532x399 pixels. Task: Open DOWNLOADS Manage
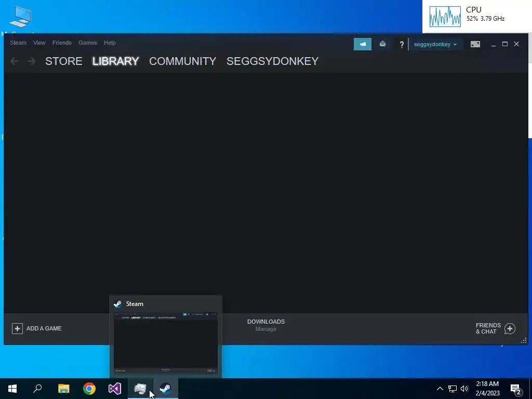[266, 325]
